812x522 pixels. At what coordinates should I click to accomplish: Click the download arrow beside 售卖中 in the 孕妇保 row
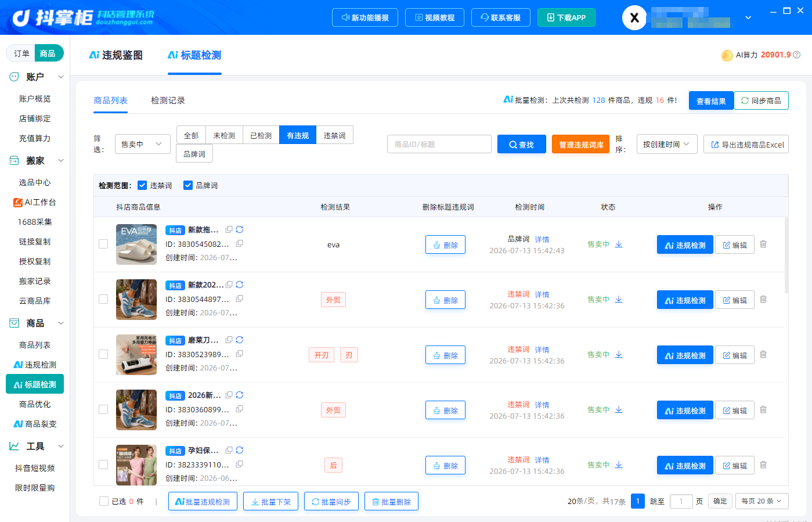(x=619, y=465)
